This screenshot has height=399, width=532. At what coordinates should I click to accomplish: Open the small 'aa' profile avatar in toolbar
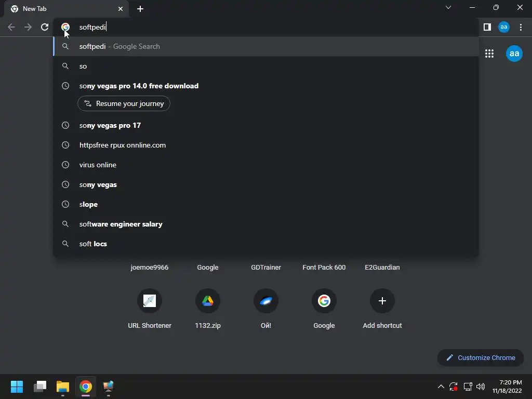504,27
